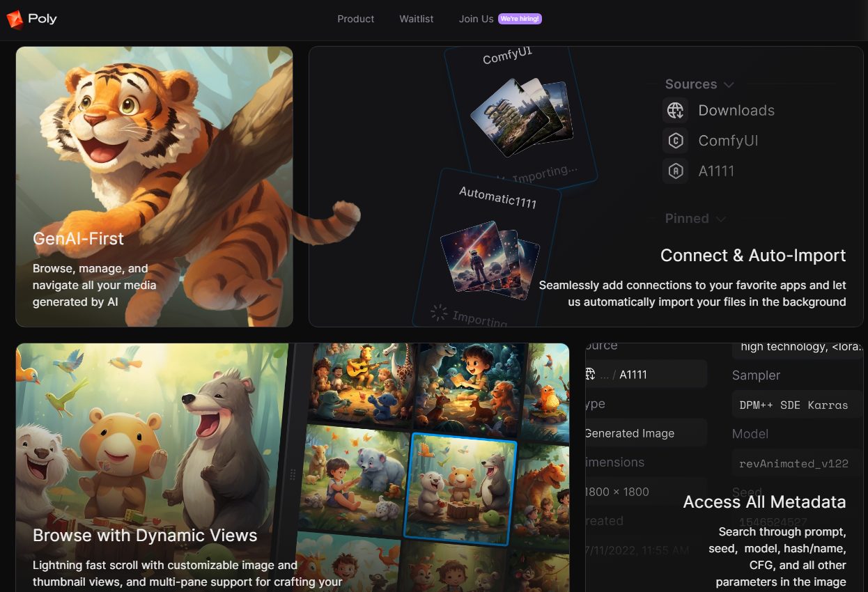The width and height of the screenshot is (868, 592).
Task: Click the pane divider grip handle
Action: point(293,474)
